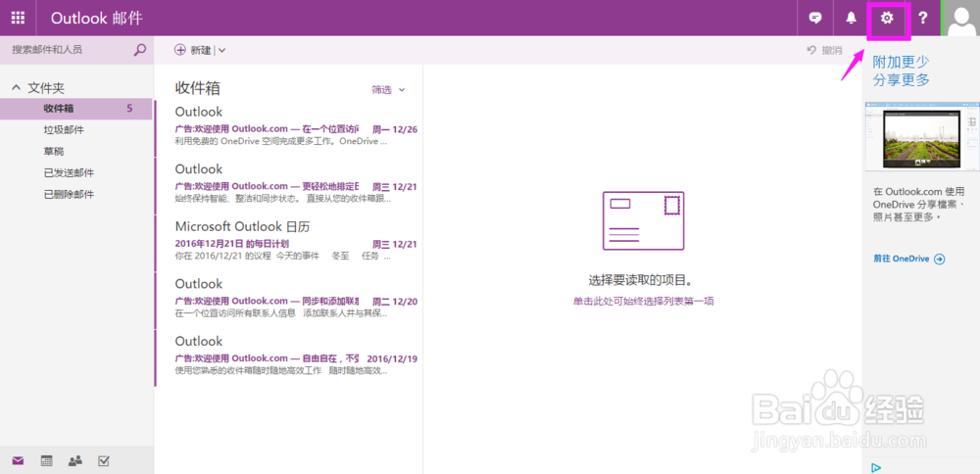Open the Microsoft Outlook 日历 email
980x474 pixels.
pos(288,244)
